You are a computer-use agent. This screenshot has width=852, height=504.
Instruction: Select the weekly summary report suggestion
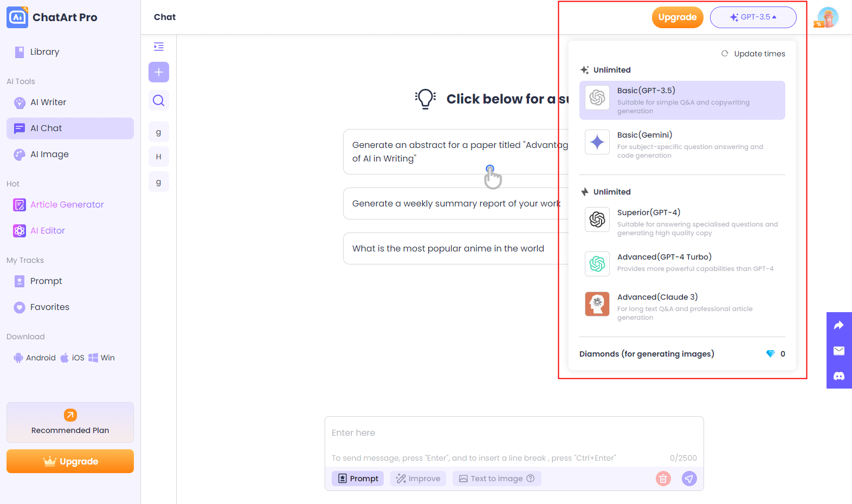pyautogui.click(x=456, y=204)
